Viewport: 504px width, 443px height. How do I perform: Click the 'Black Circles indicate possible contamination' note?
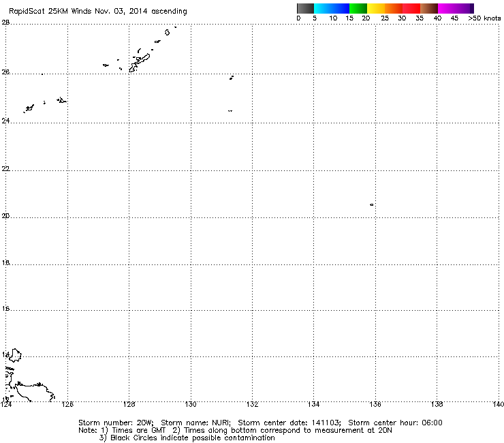(193, 438)
